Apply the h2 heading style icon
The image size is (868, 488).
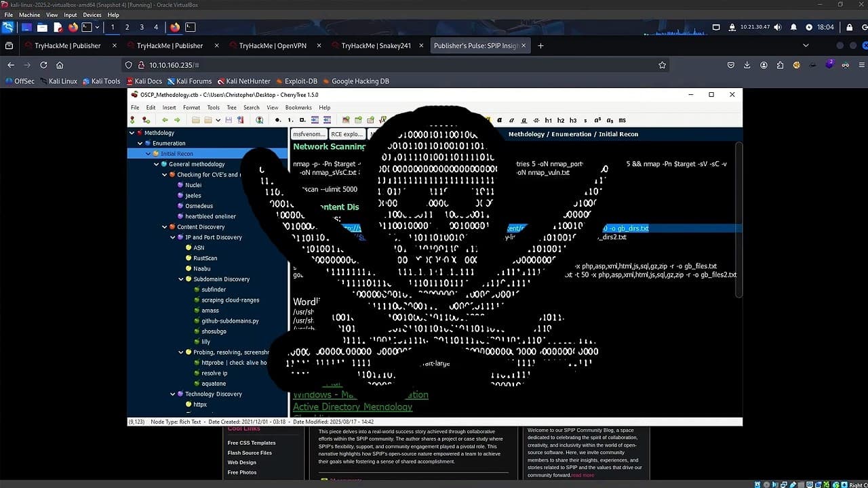[x=561, y=120]
